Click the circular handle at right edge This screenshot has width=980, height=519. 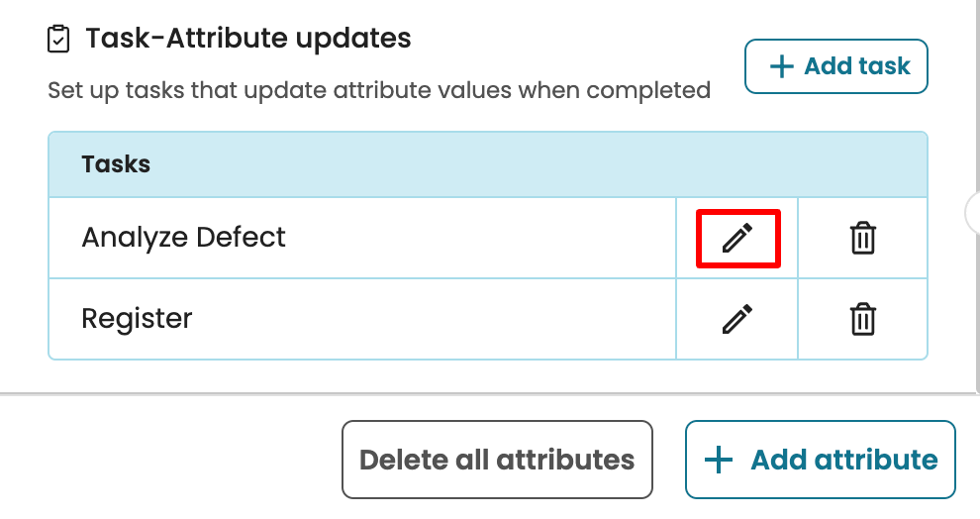(974, 210)
